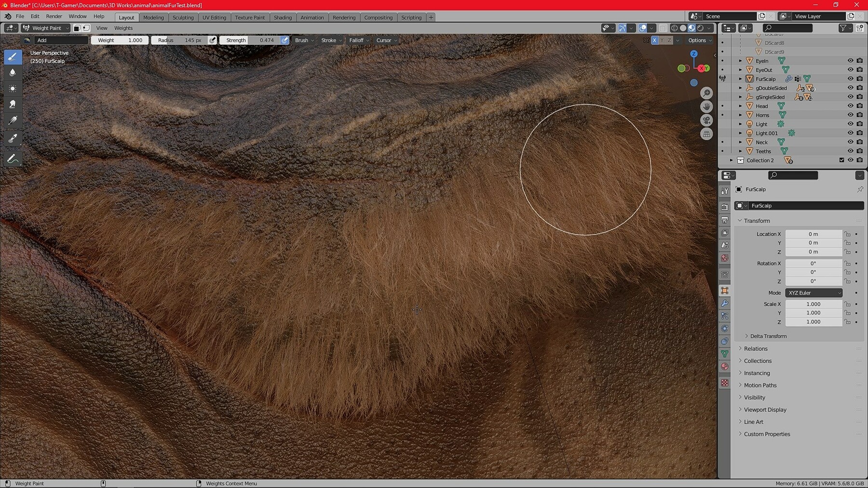868x488 pixels.
Task: Add a new workspace tab
Action: tap(431, 17)
